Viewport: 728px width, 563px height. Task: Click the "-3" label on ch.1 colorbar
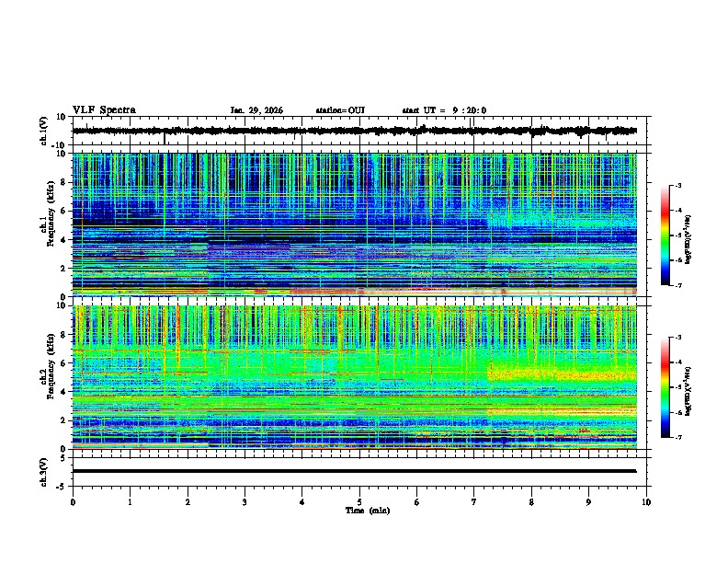[678, 186]
